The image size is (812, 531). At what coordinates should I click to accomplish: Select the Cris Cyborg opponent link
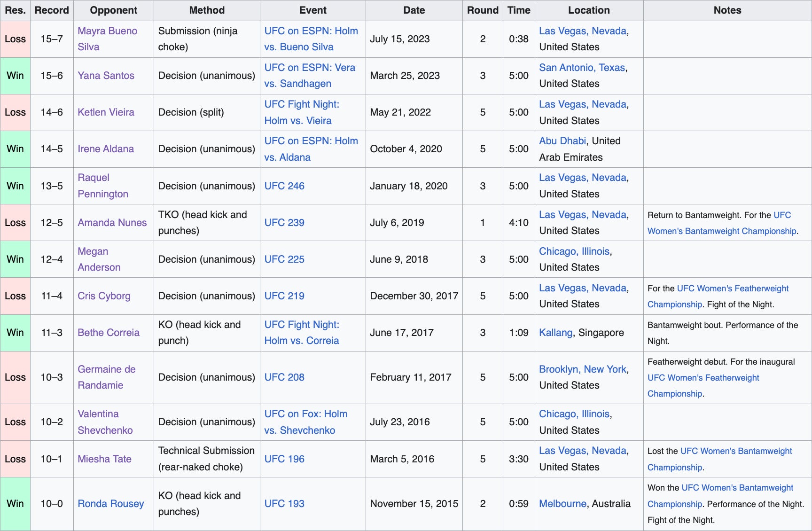click(x=104, y=296)
